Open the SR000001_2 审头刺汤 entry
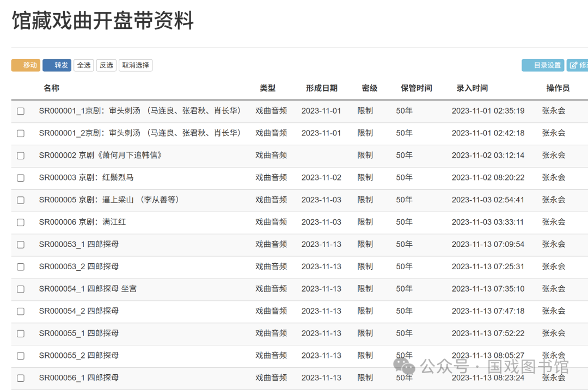The image size is (588, 390). (x=140, y=133)
